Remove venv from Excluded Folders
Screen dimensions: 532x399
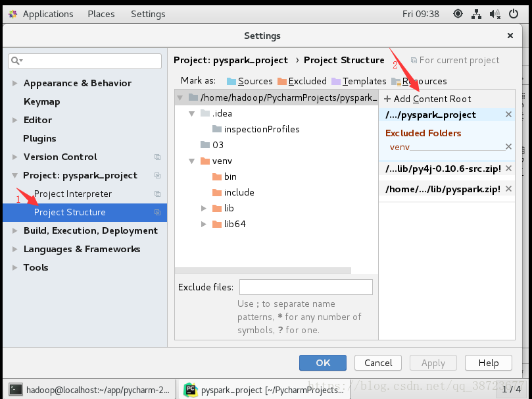(x=508, y=147)
